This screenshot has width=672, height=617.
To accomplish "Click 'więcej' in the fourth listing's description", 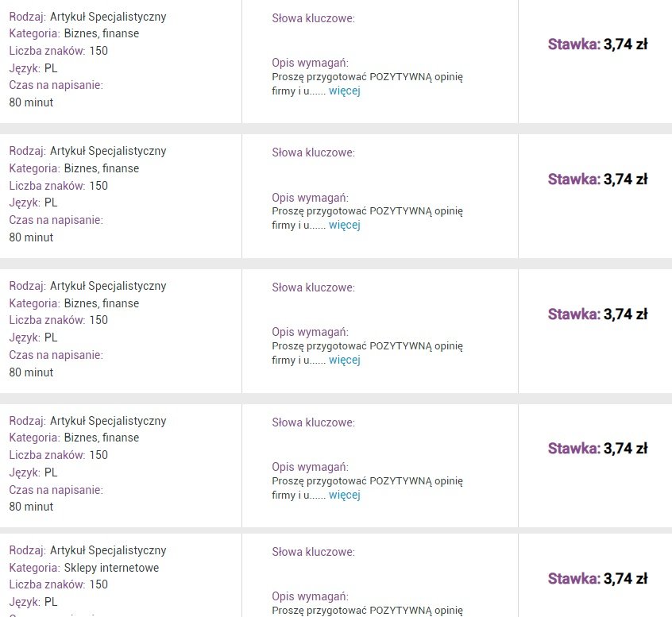I will [345, 495].
